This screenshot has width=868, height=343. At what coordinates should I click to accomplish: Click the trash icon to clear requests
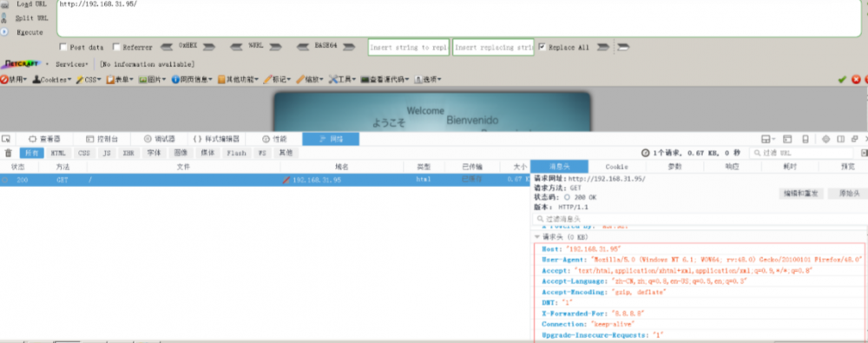(x=9, y=153)
